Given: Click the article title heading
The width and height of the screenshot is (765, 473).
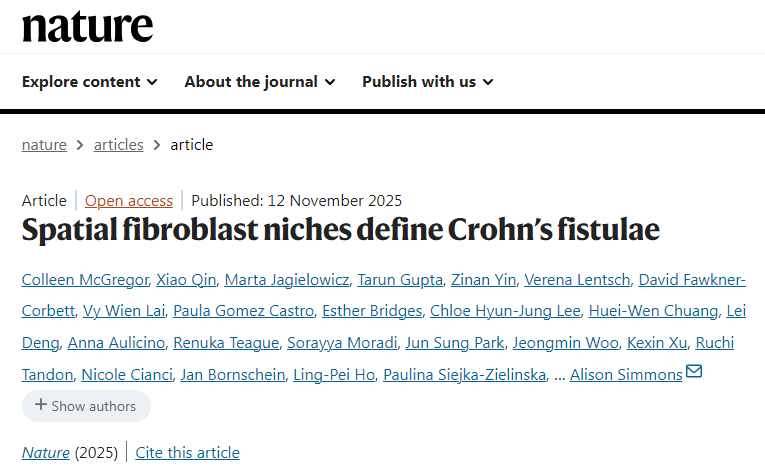Looking at the screenshot, I should (x=341, y=230).
